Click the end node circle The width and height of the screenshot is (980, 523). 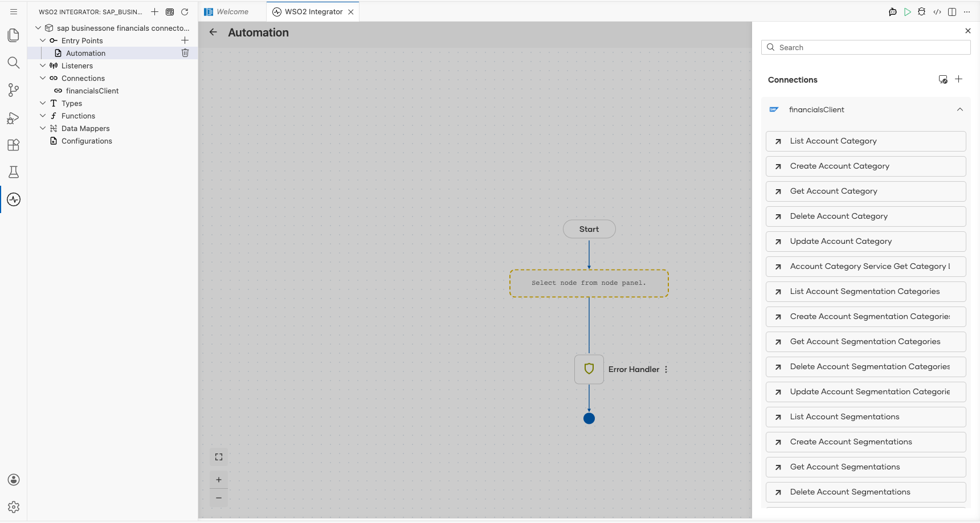[x=589, y=418]
